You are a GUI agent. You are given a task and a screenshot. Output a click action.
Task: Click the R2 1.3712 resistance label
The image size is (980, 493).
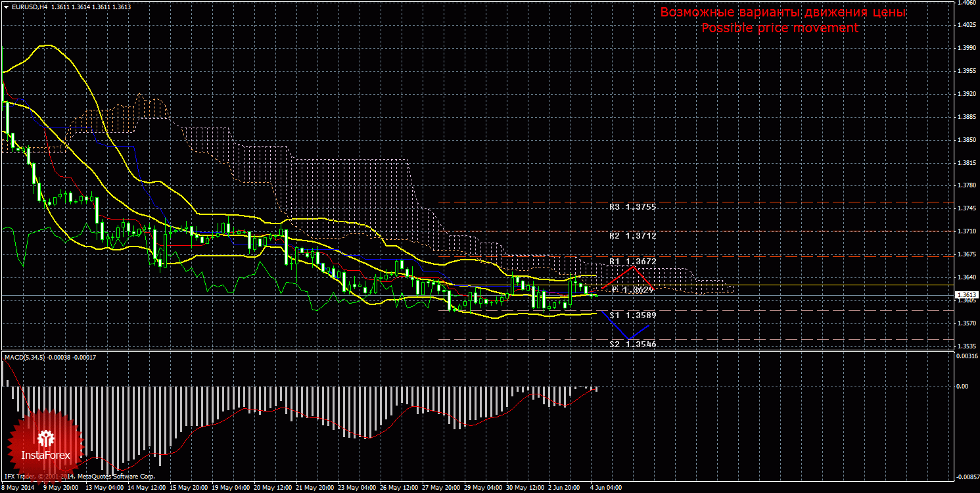[x=632, y=235]
